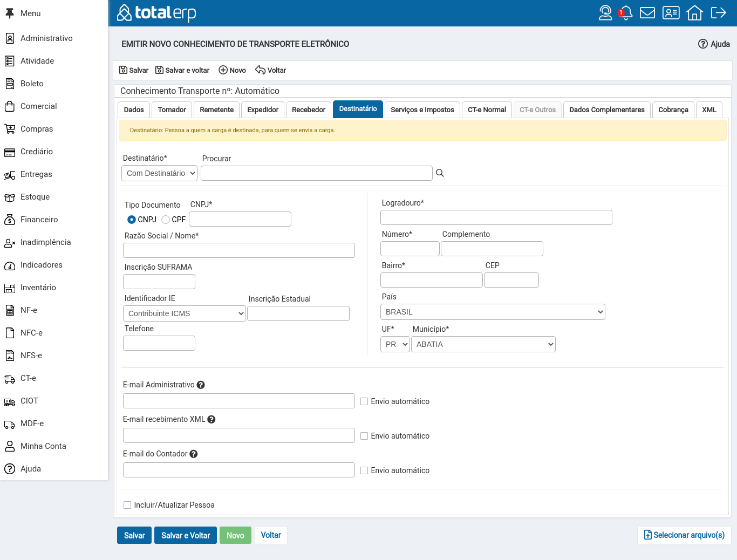Open the CT-e truck icon

pyautogui.click(x=10, y=379)
